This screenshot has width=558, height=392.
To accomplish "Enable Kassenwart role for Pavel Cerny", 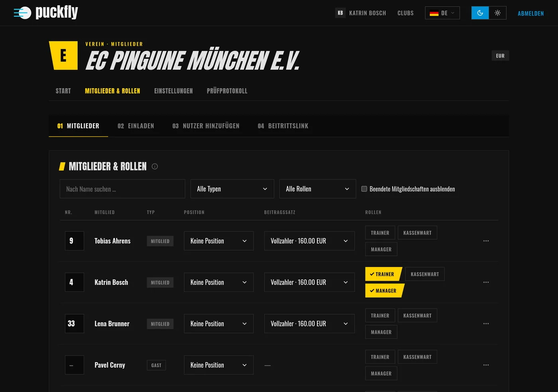I will click(417, 357).
